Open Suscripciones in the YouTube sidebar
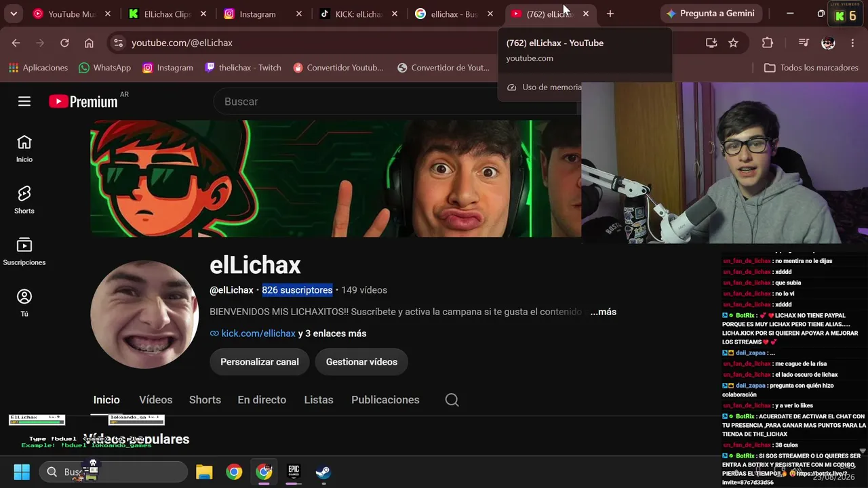The width and height of the screenshot is (868, 488). [x=24, y=251]
